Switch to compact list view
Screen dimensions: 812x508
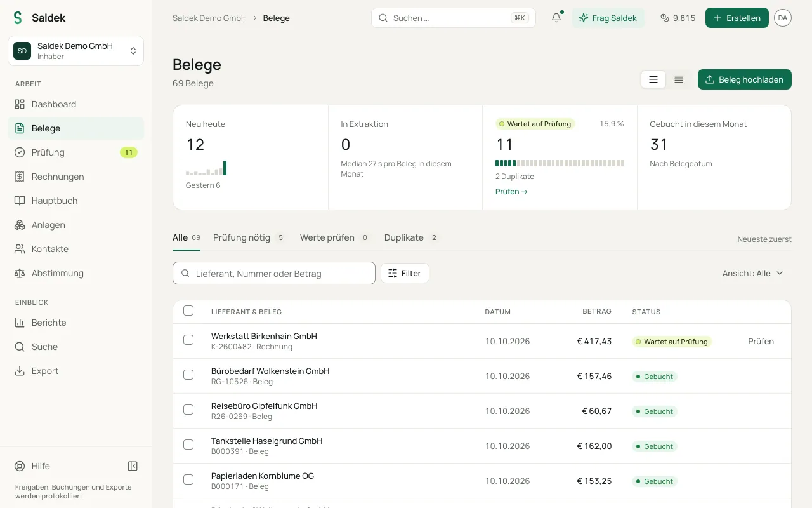coord(679,79)
